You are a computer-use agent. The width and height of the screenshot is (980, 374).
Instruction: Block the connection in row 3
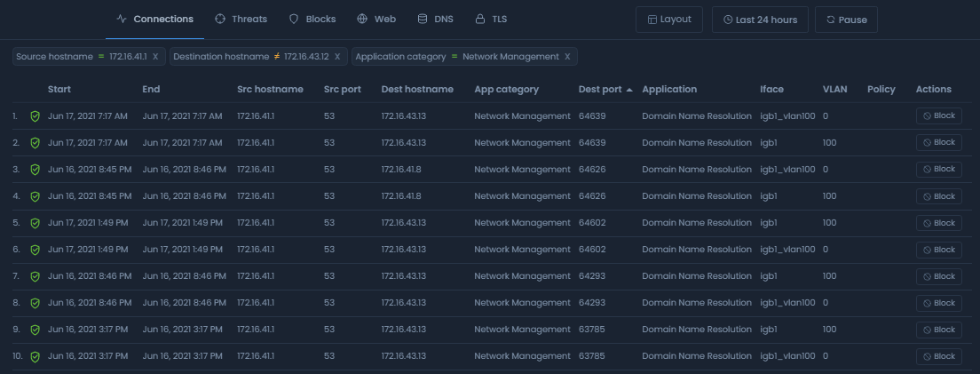point(939,170)
